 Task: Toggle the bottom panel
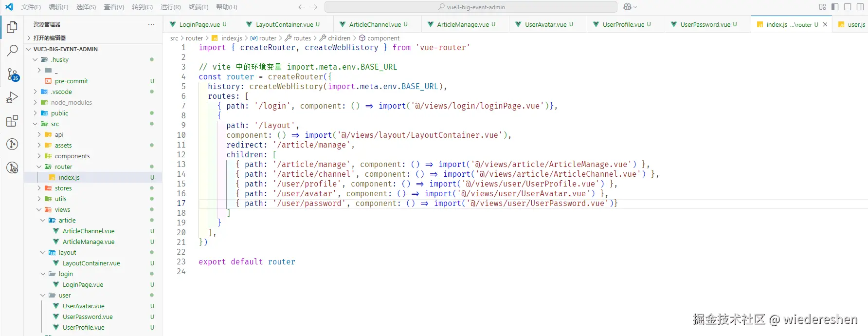[x=848, y=7]
